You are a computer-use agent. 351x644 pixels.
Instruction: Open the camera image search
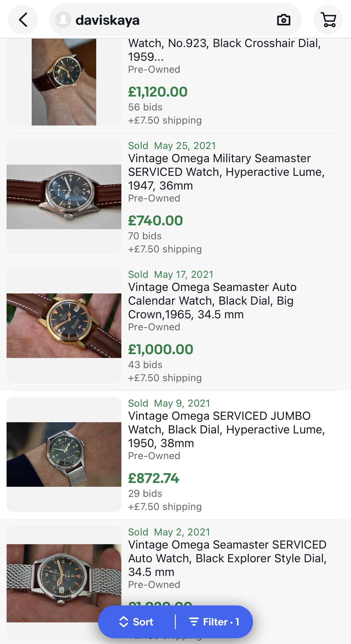point(283,20)
